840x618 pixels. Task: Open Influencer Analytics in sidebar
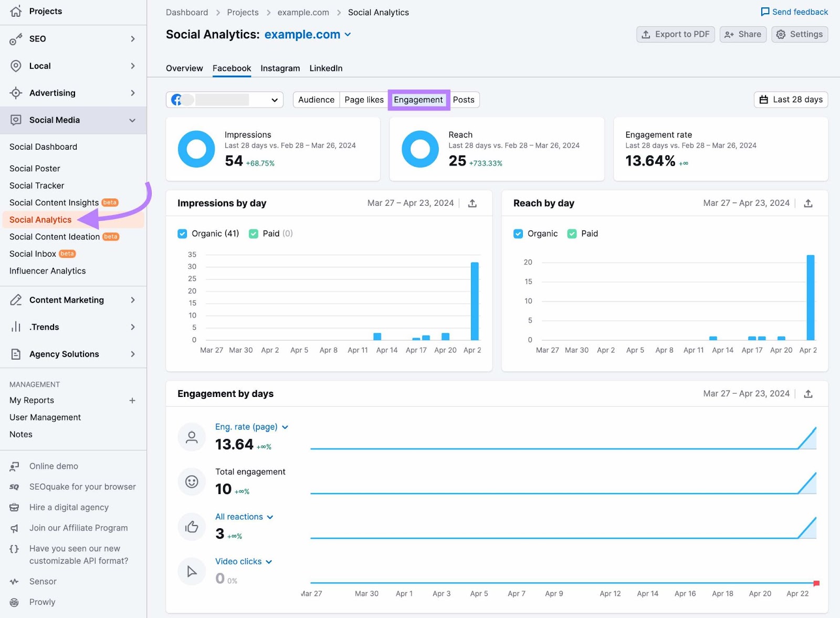(x=47, y=271)
